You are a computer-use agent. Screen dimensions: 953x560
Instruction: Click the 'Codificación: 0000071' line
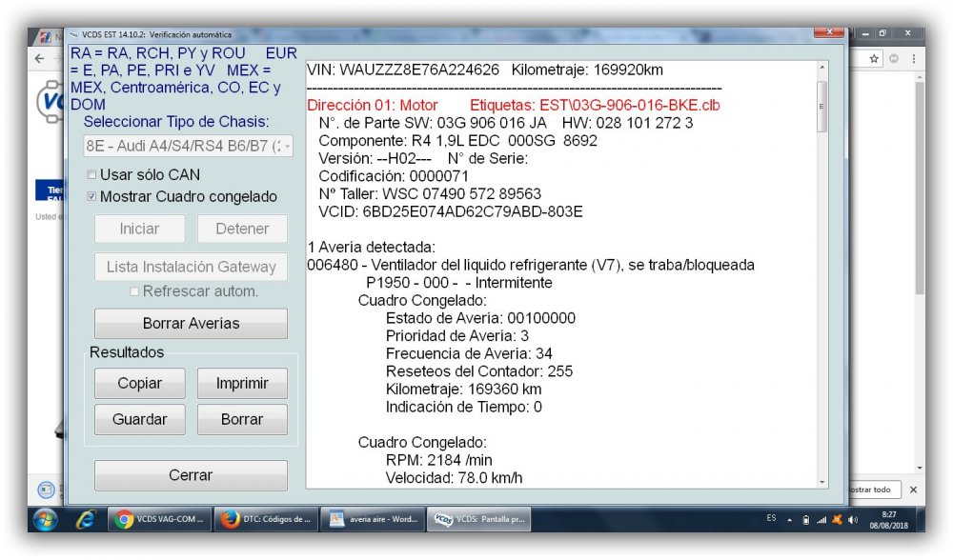[x=394, y=176]
